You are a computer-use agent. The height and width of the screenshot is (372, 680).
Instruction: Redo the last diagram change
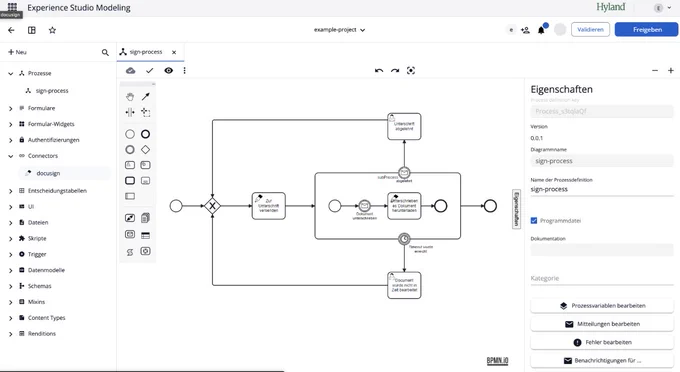(395, 70)
